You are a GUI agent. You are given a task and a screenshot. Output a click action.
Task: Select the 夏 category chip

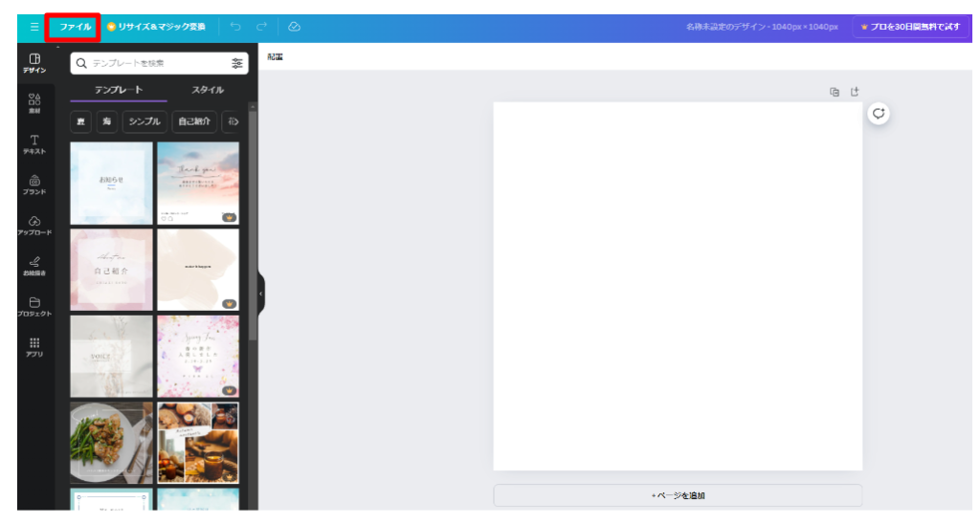tap(80, 121)
